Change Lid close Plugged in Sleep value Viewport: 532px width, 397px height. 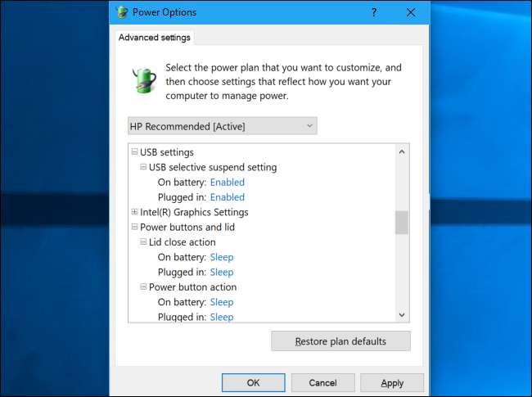[221, 272]
